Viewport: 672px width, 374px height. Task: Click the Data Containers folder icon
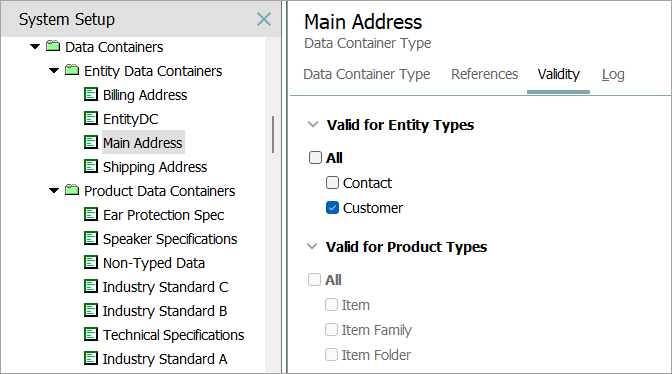click(53, 46)
